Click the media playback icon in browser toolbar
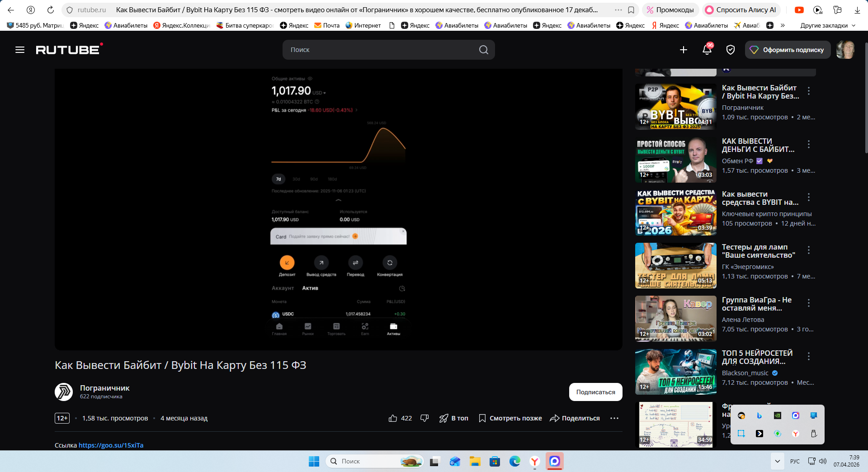 (818, 10)
